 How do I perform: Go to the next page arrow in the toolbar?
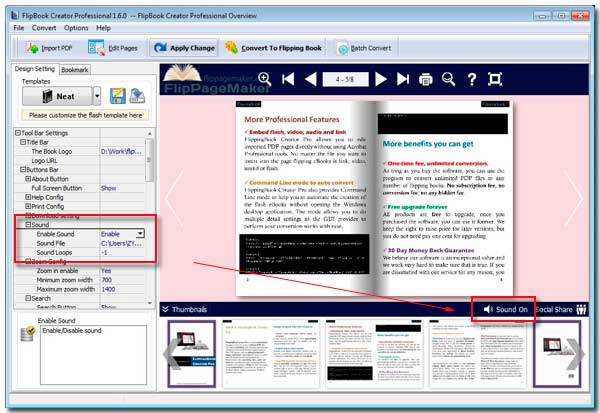tap(381, 79)
